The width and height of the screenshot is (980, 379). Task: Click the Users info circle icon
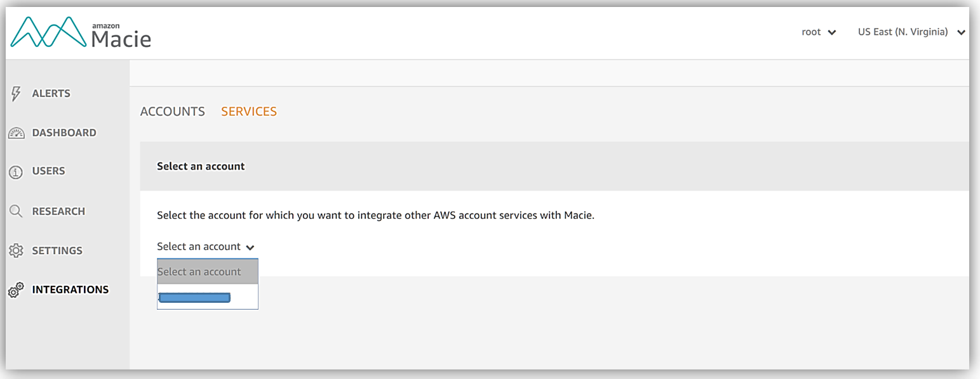tap(16, 172)
